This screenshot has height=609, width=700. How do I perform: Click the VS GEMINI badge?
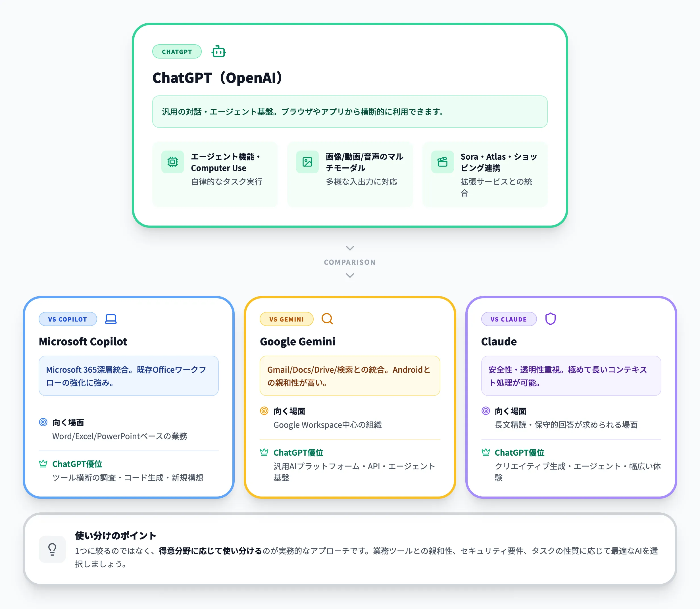(x=286, y=319)
